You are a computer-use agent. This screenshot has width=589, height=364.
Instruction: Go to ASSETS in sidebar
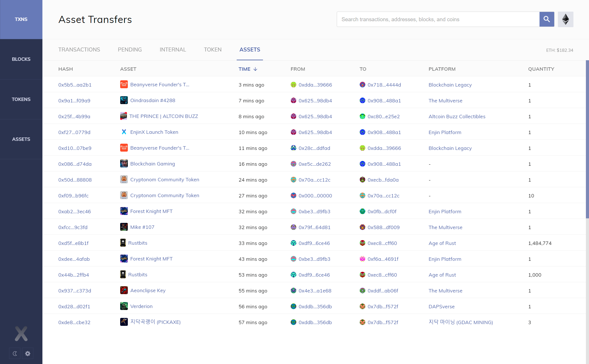21,139
